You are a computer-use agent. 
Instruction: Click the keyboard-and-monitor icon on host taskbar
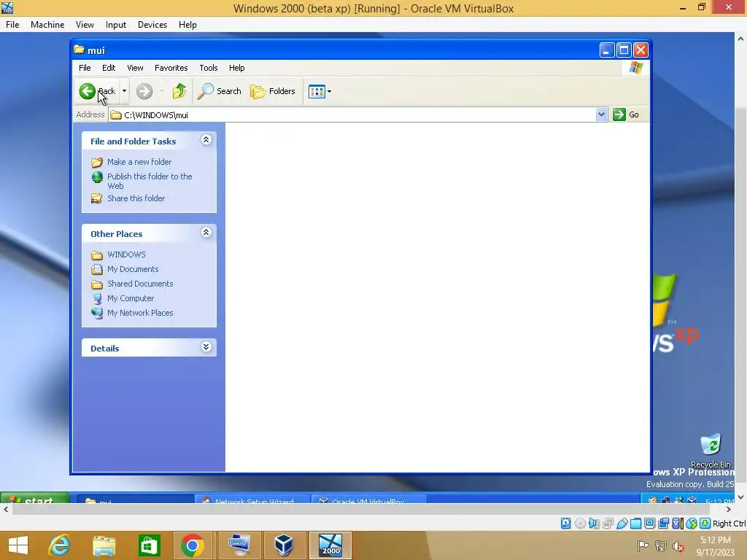click(x=239, y=545)
